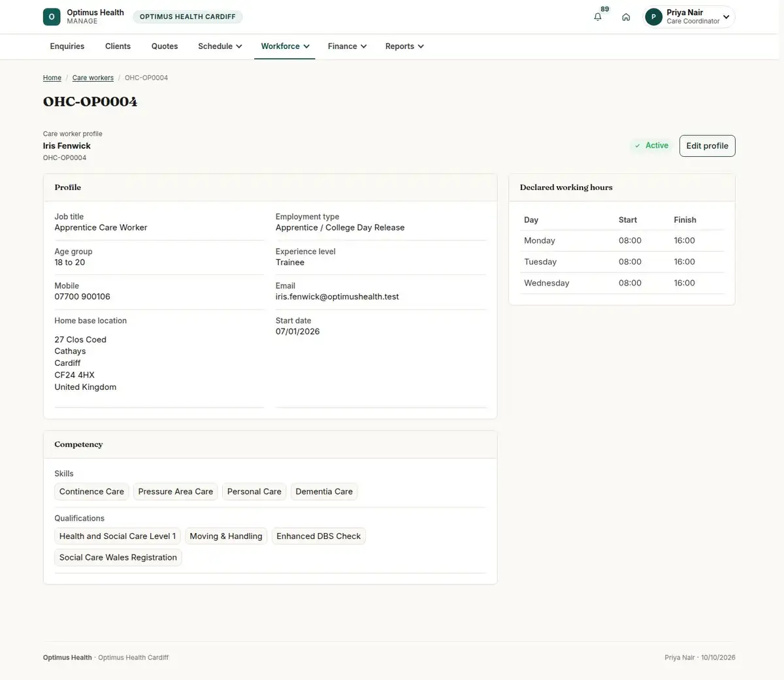
Task: Click the email iris.fenwick@optimushealth.test
Action: click(337, 297)
